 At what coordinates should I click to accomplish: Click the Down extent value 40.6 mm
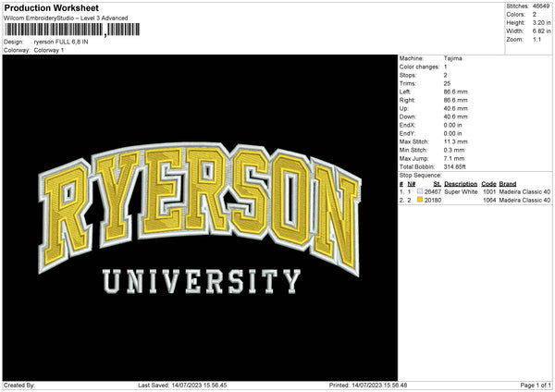(455, 116)
